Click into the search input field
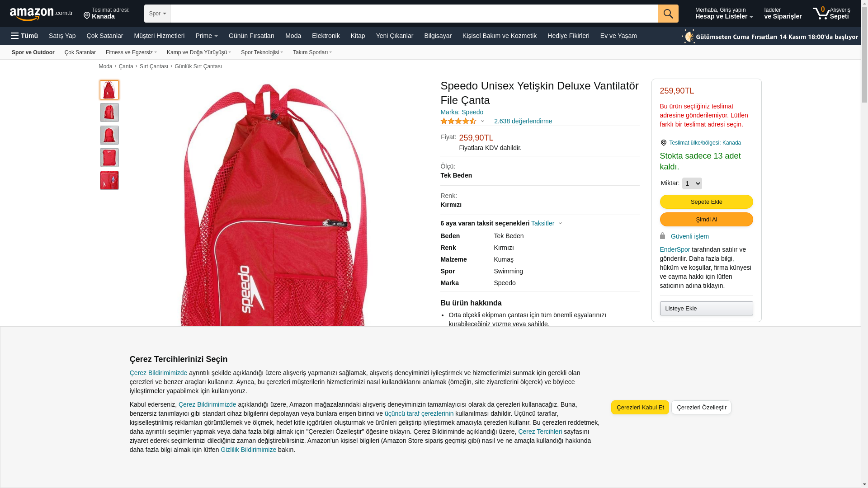The width and height of the screenshot is (868, 488). pos(414,14)
